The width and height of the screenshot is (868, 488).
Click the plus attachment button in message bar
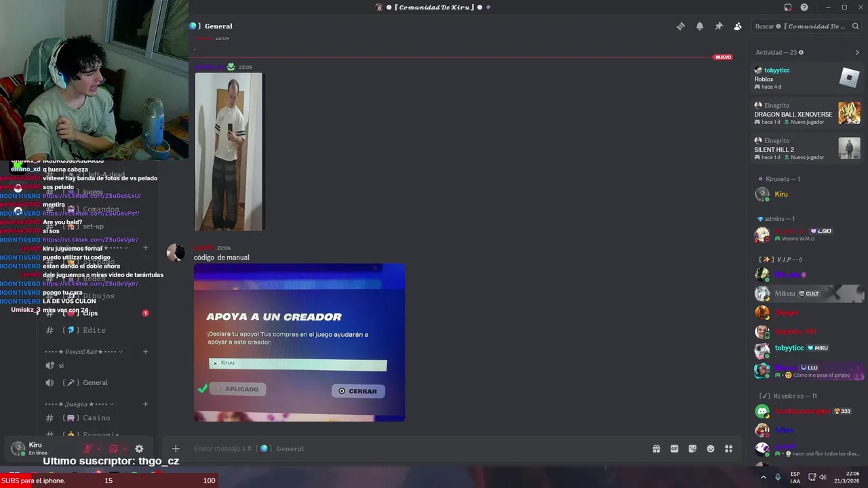(x=176, y=449)
